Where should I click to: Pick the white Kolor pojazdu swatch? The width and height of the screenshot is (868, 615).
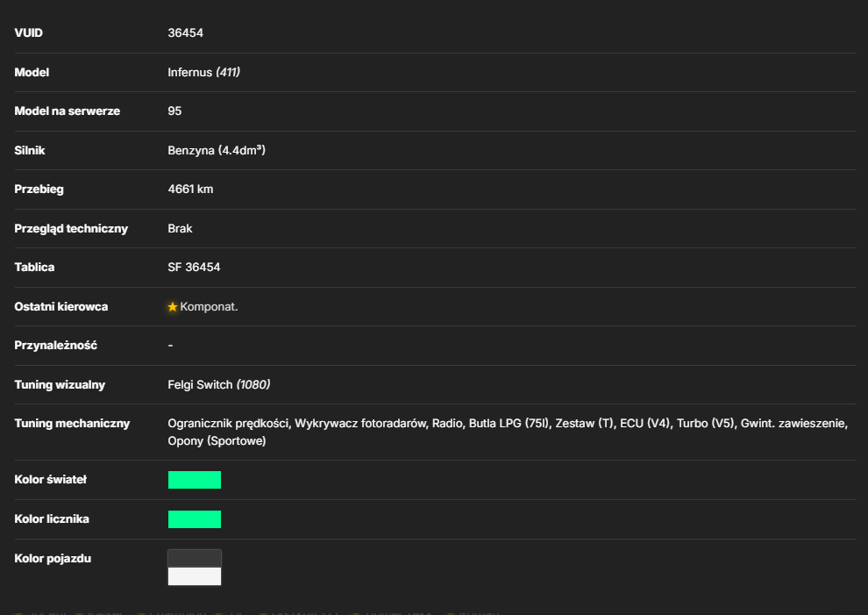(x=195, y=576)
